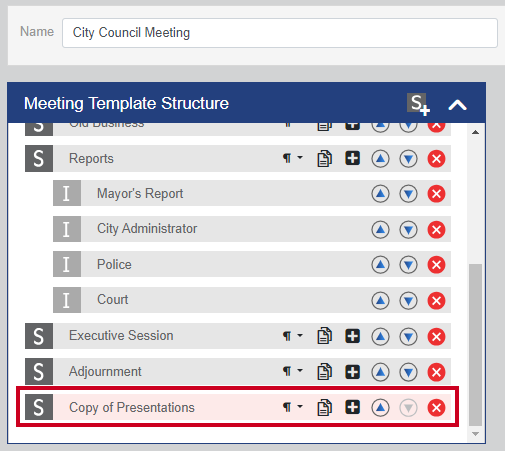Delete the Executive Session section
Screen dimensions: 505x451
[x=436, y=336]
